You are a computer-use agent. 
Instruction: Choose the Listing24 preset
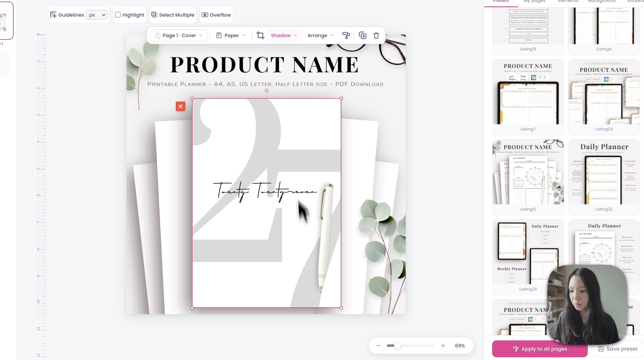pyautogui.click(x=604, y=97)
